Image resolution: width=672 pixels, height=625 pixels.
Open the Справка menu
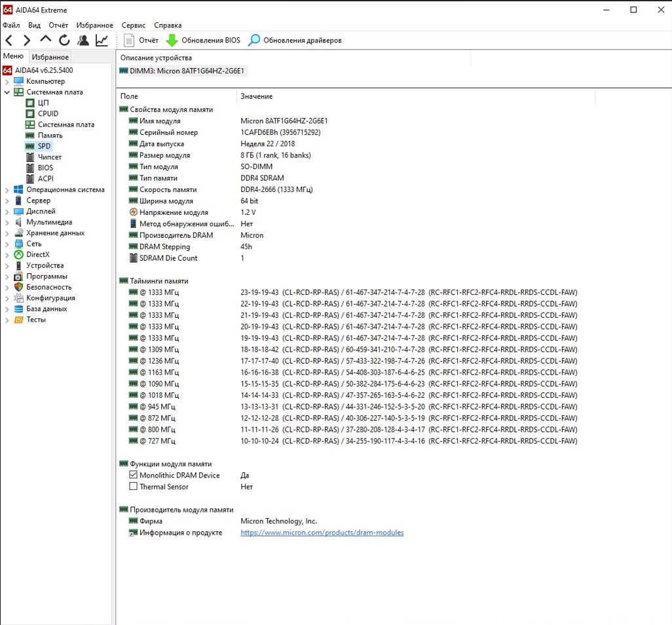168,26
